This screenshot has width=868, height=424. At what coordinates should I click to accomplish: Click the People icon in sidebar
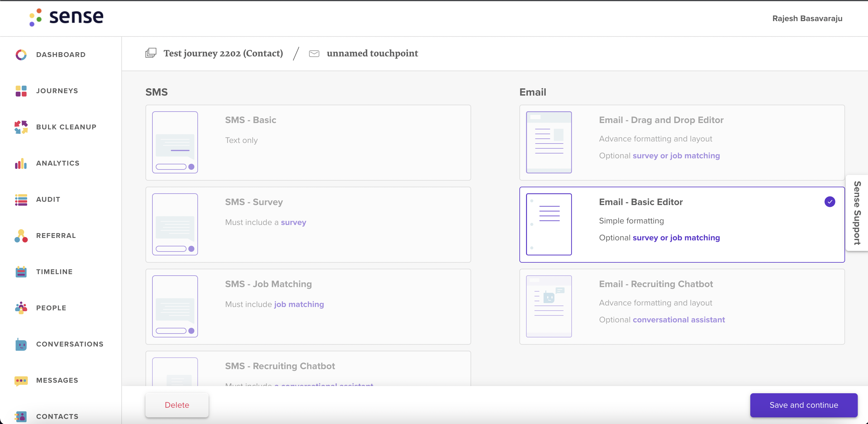click(x=21, y=308)
